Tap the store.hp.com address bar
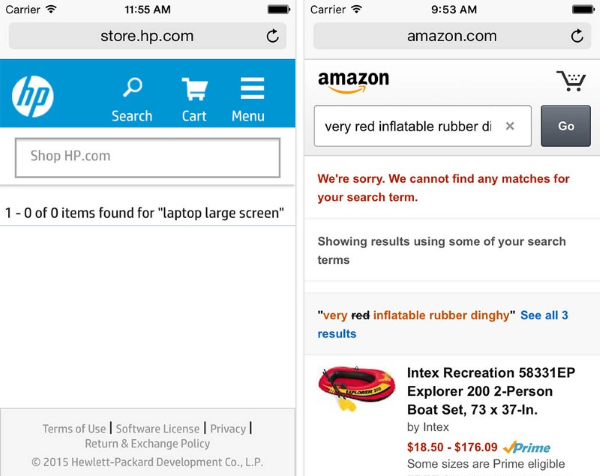This screenshot has height=476, width=600. tap(147, 36)
